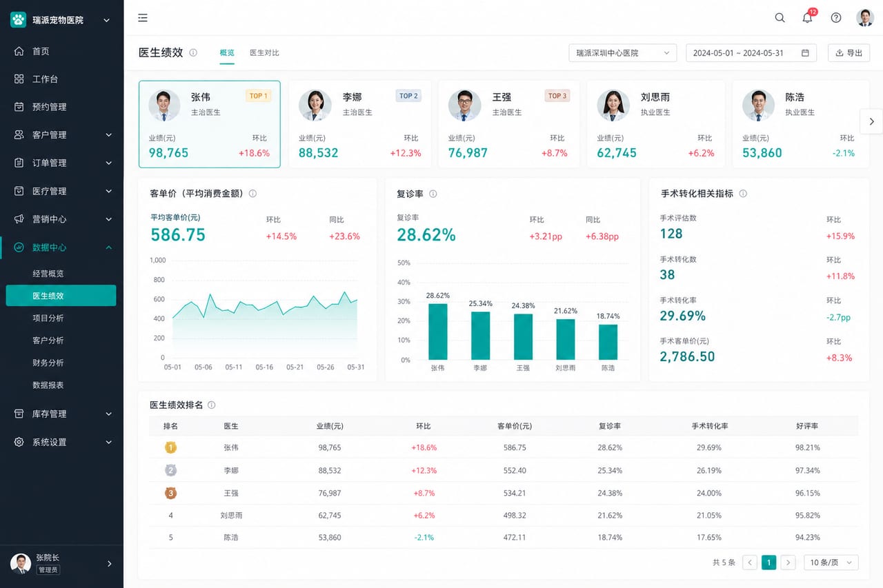This screenshot has width=883, height=588.
Task: Click the date range input field
Action: point(751,53)
